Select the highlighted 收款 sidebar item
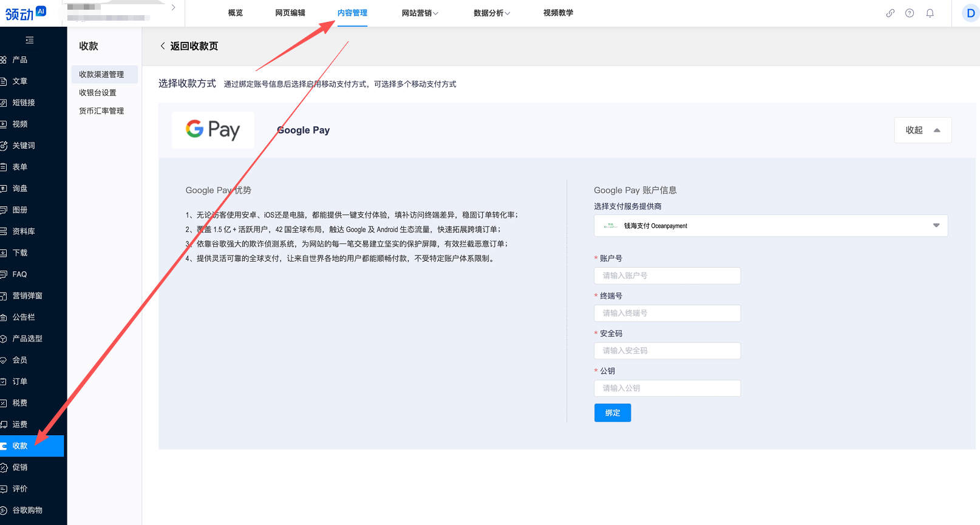This screenshot has height=525, width=980. click(32, 446)
